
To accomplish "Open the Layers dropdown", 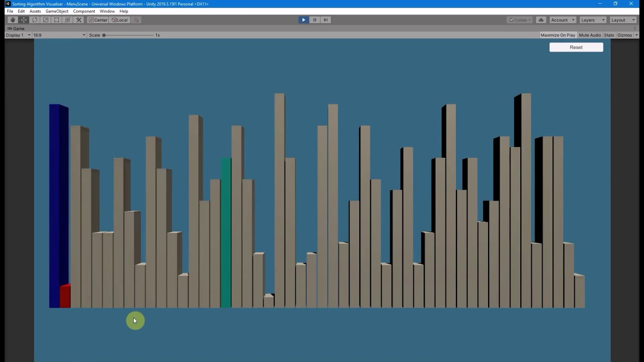I will (x=593, y=20).
